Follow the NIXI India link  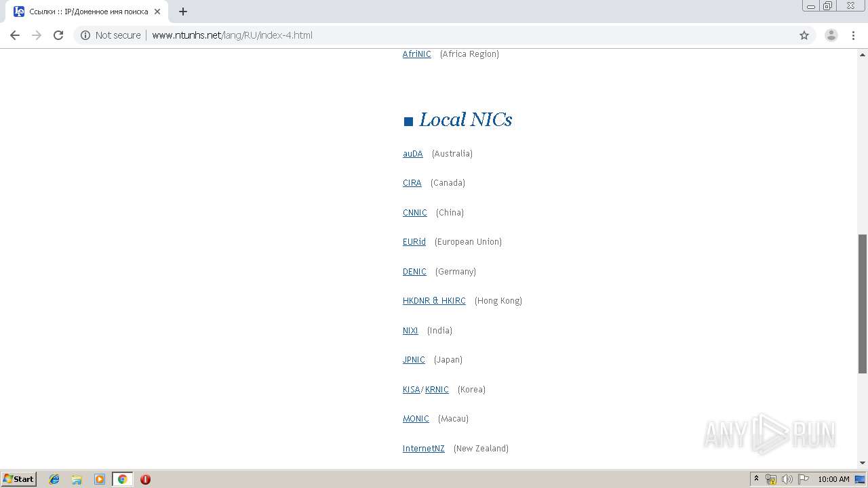coord(410,331)
